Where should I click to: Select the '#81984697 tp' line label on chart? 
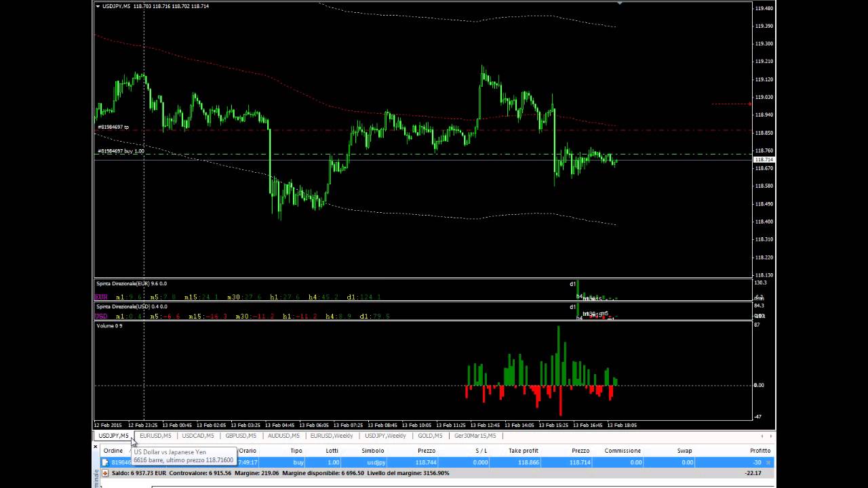[113, 127]
